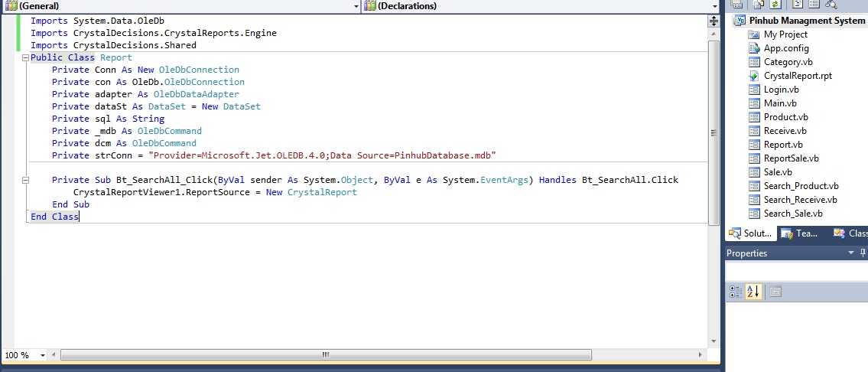Collapse the Public Class Report region

coord(25,57)
